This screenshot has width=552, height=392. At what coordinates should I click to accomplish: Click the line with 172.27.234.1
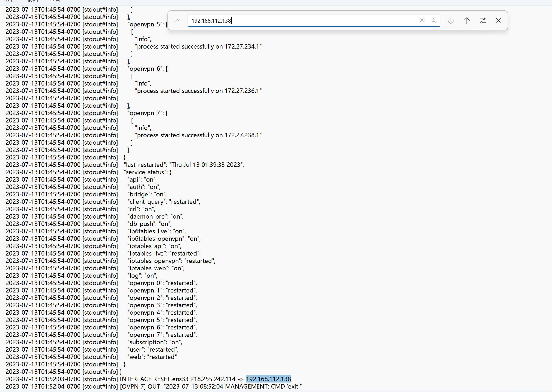pyautogui.click(x=198, y=46)
